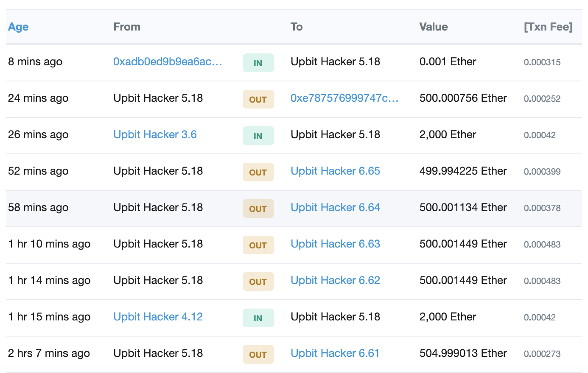Click OUT badge on Upbit Hacker 6.61 row

pos(258,355)
